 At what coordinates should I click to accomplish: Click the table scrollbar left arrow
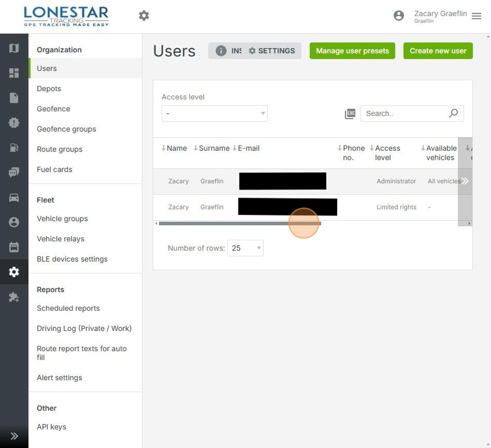tap(156, 224)
